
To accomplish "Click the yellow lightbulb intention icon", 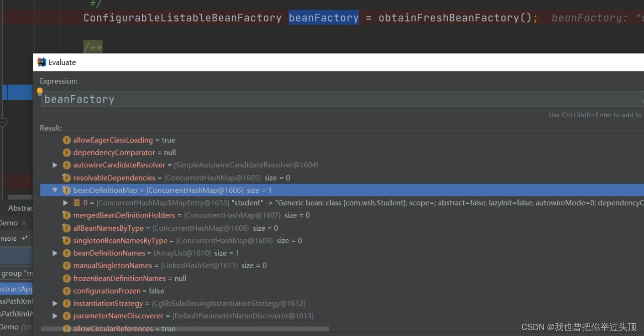I will (40, 91).
